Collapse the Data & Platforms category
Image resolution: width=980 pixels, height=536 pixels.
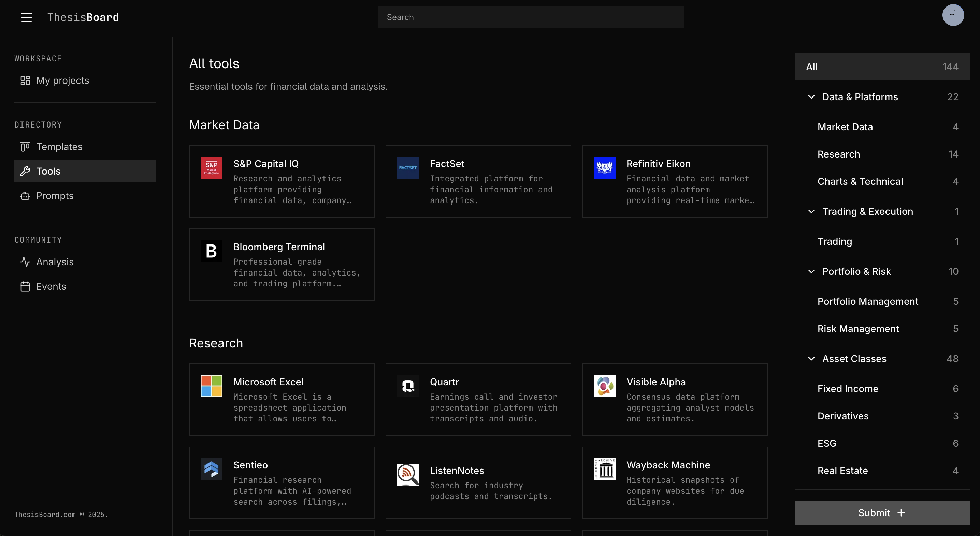[x=811, y=97]
